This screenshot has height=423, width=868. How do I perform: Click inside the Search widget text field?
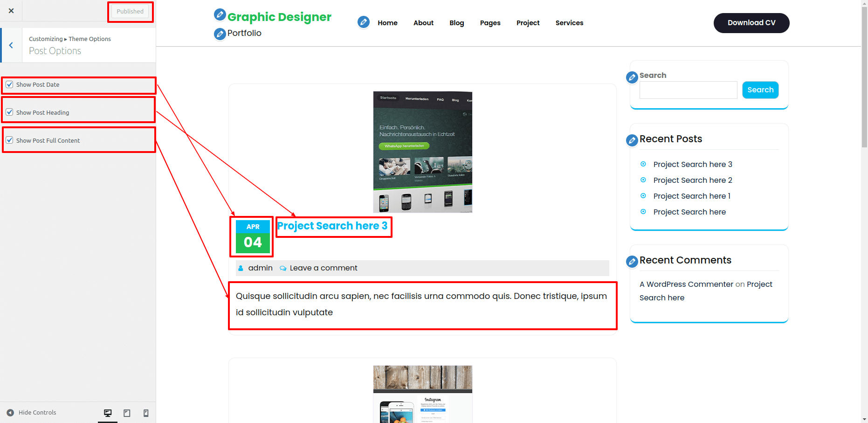[688, 90]
